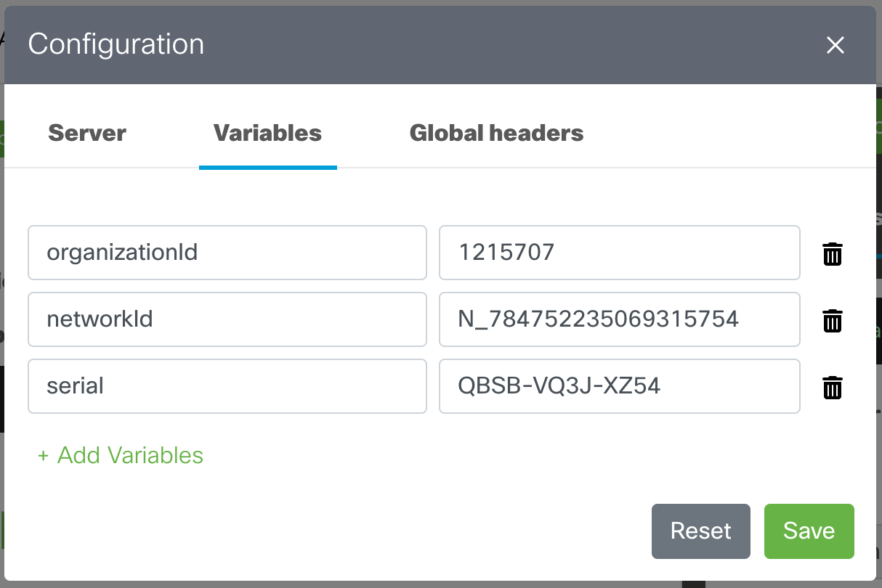Click the trash icon next to value 1215707

point(833,253)
